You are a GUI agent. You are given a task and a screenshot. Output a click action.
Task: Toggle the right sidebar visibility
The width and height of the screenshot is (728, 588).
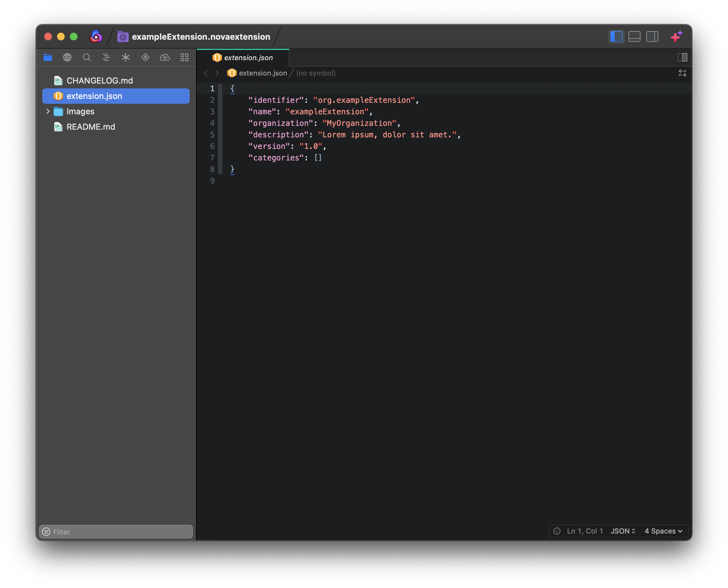click(x=652, y=37)
